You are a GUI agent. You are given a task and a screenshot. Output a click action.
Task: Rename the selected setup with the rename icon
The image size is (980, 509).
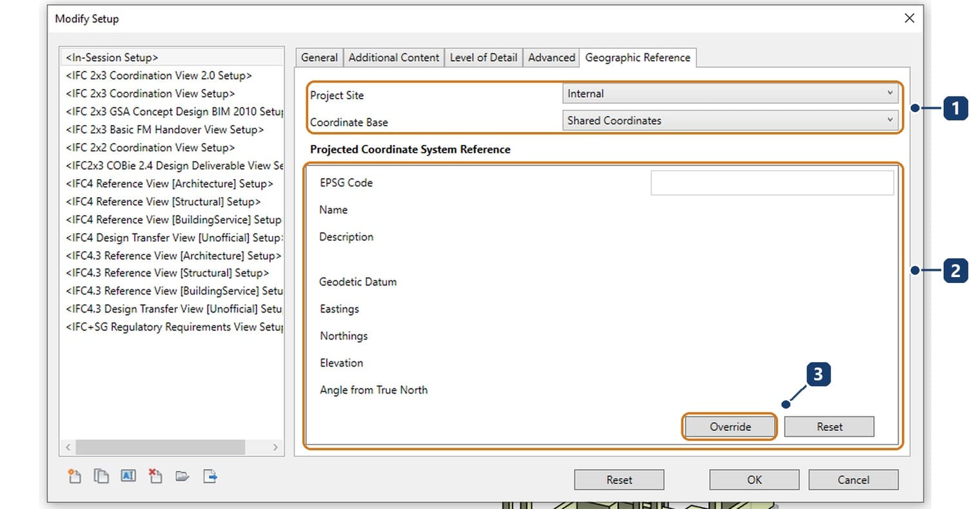point(128,476)
